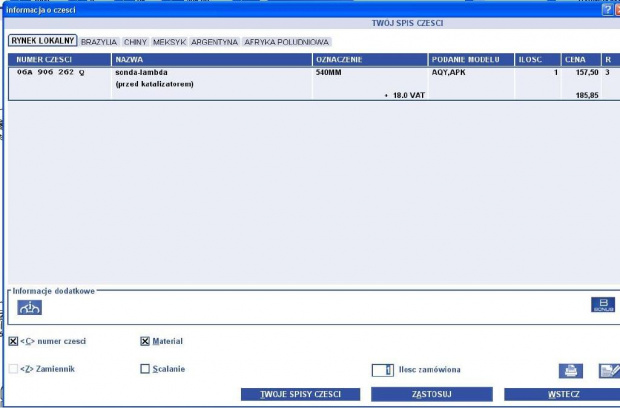Click the Ilosc zamówiona quantity field

click(380, 370)
